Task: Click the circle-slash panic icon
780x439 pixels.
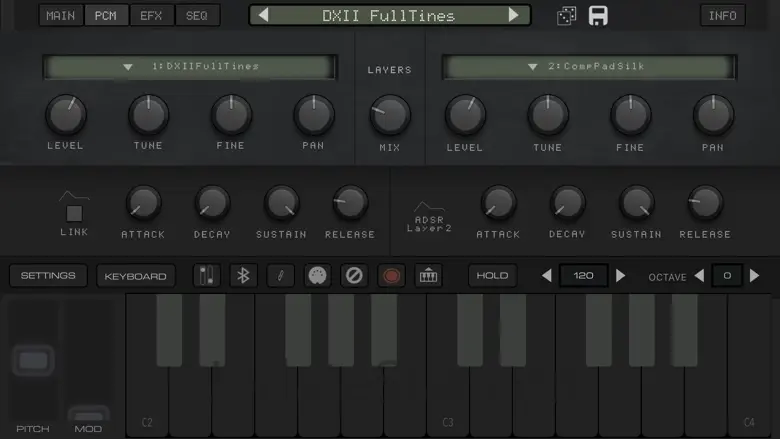Action: (x=354, y=275)
